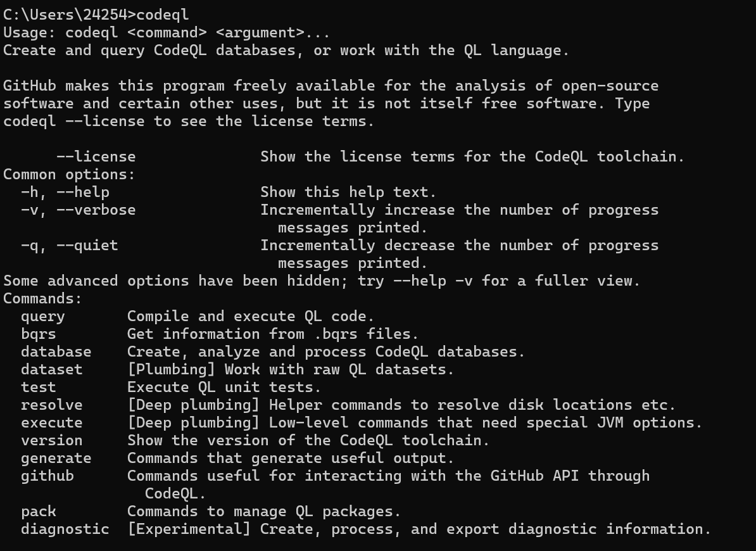
Task: Click the "generate" command name
Action: 56,458
